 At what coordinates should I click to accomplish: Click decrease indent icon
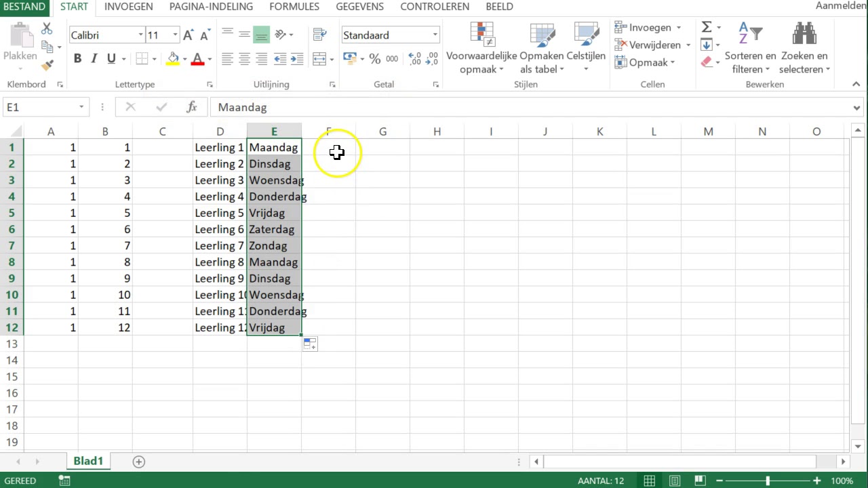click(279, 59)
